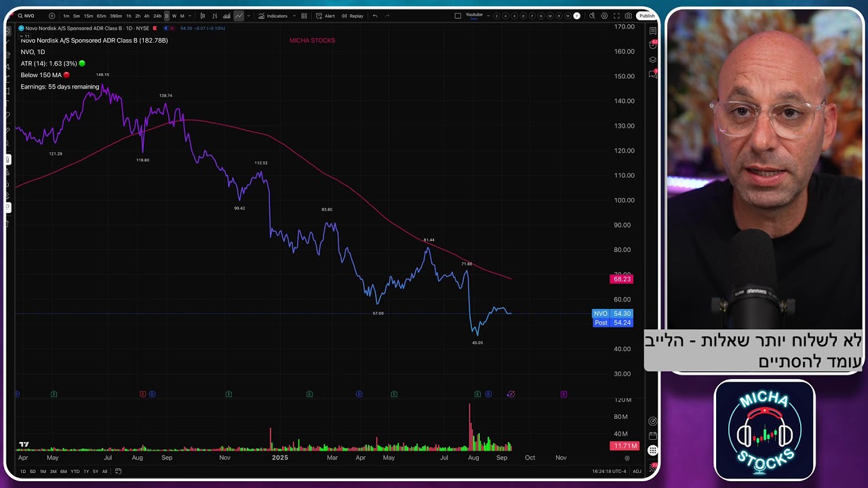Select the 5Y date range
This screenshot has width=868, height=488.
point(96,471)
